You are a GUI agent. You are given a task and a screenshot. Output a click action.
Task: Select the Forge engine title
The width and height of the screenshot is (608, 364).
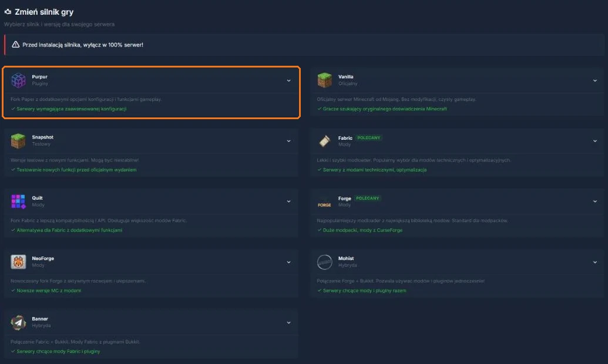pos(344,198)
